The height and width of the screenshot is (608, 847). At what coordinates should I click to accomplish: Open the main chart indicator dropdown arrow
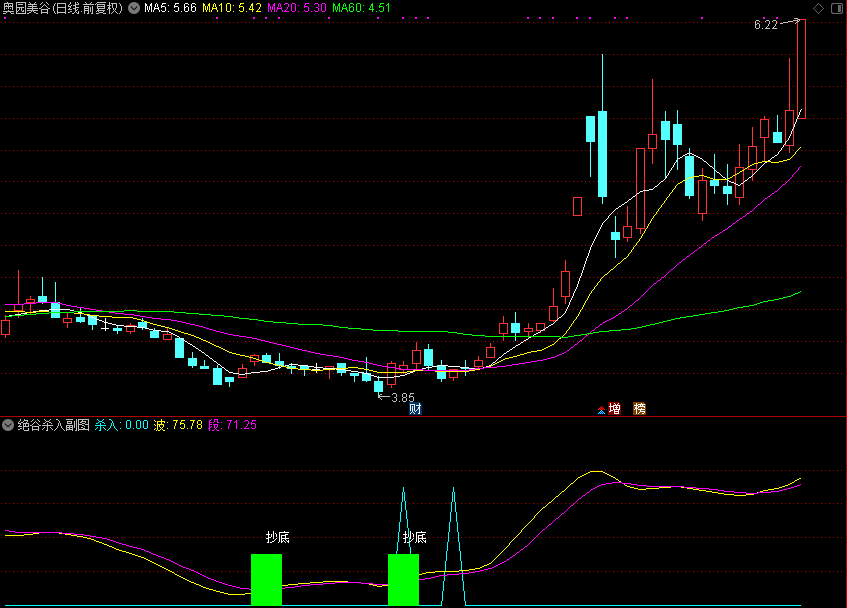click(133, 8)
